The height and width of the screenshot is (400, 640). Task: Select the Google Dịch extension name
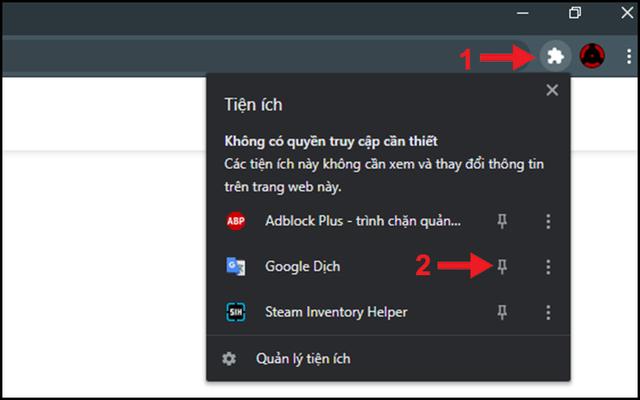click(x=305, y=267)
